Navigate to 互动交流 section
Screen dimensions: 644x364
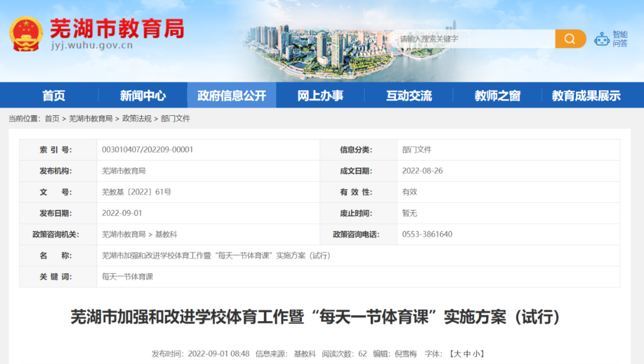[408, 95]
